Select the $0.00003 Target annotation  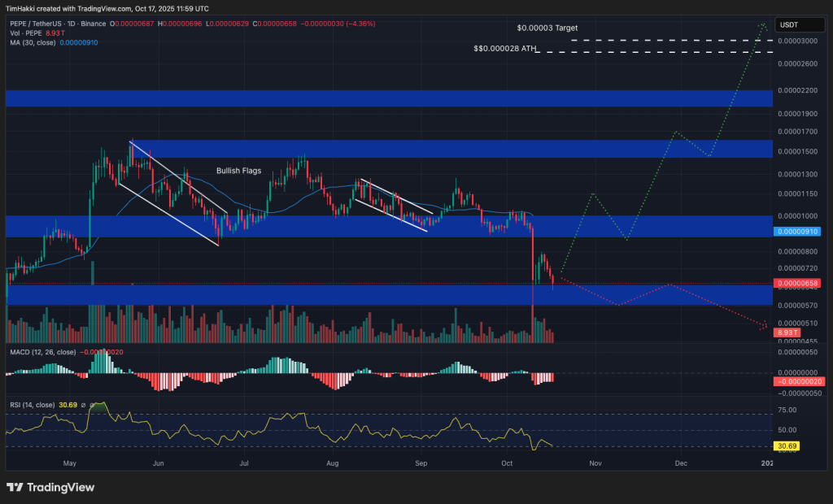(546, 28)
